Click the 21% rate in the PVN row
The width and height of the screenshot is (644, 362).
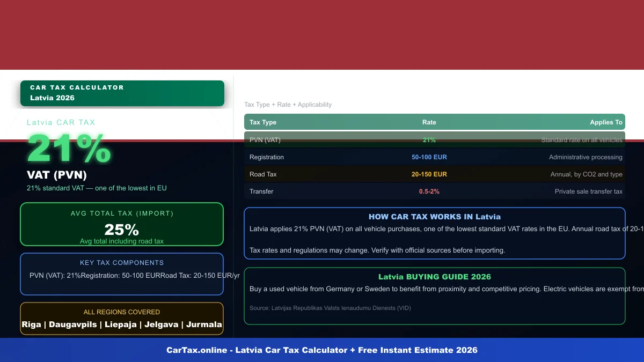coord(429,140)
